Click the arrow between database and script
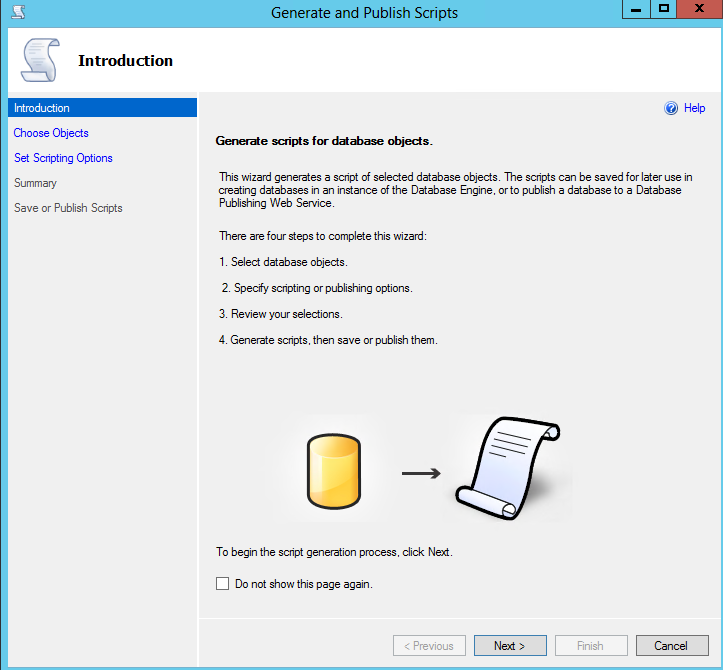723x670 pixels. pyautogui.click(x=421, y=472)
